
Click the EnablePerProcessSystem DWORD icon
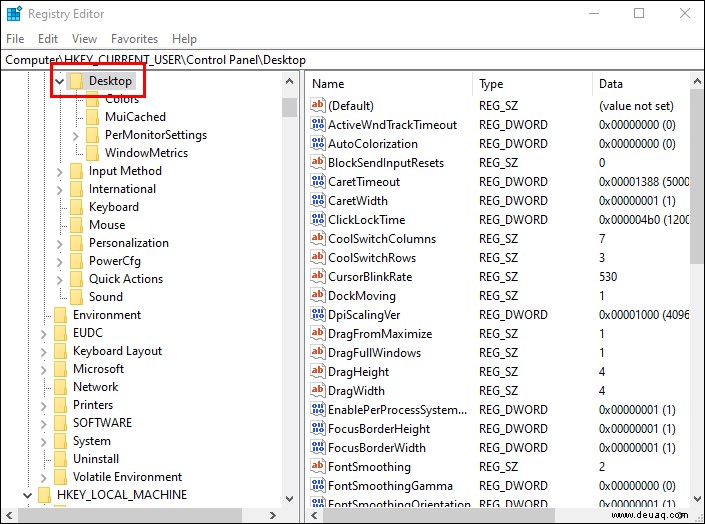317,409
